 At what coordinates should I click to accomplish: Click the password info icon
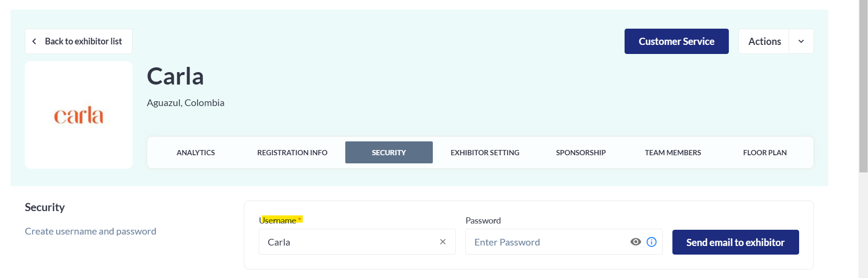(x=651, y=242)
